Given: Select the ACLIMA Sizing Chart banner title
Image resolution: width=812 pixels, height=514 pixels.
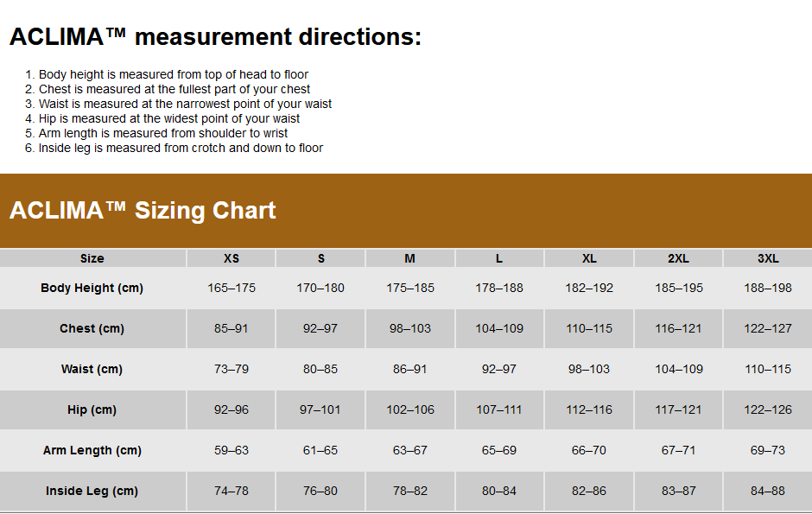Looking at the screenshot, I should 143,210.
